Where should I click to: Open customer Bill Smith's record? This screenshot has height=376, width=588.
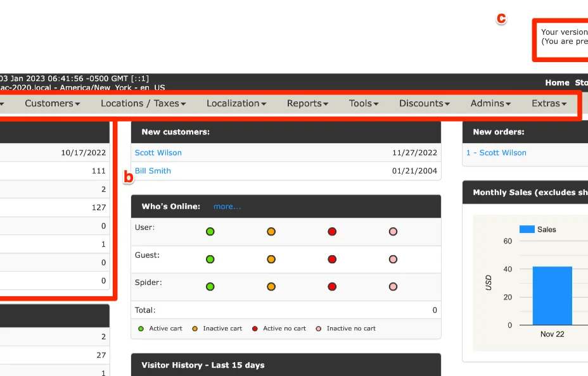153,171
